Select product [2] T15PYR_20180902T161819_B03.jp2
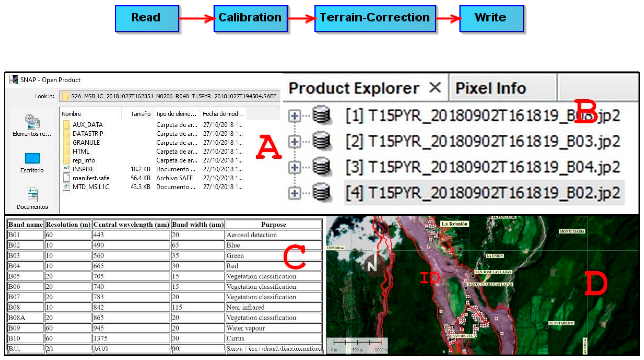 coord(483,142)
